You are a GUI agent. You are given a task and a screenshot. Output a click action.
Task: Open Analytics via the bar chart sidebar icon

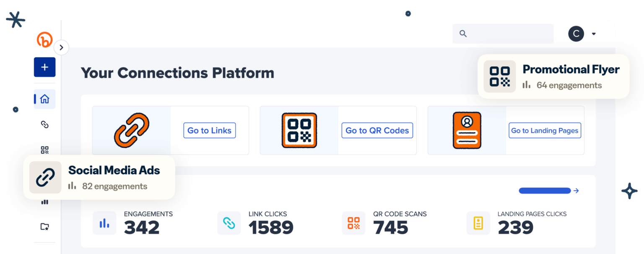click(x=44, y=202)
